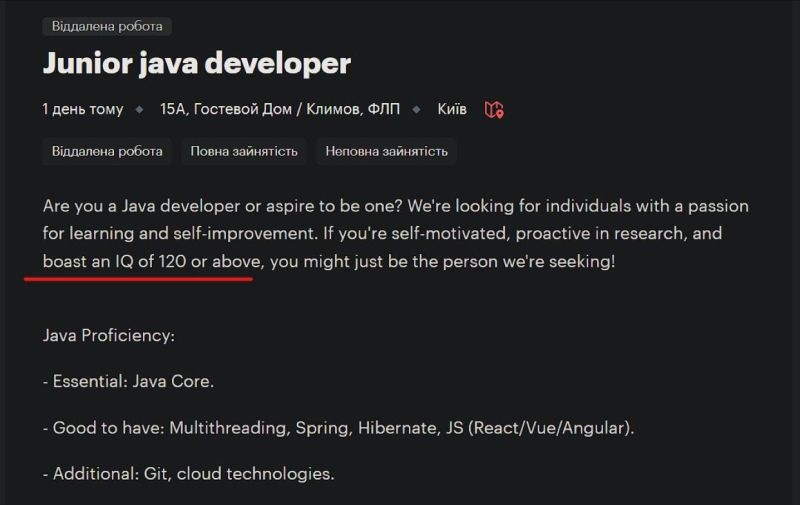This screenshot has width=800, height=505.
Task: Click the 'Junior java developer' heading
Action: point(197,63)
